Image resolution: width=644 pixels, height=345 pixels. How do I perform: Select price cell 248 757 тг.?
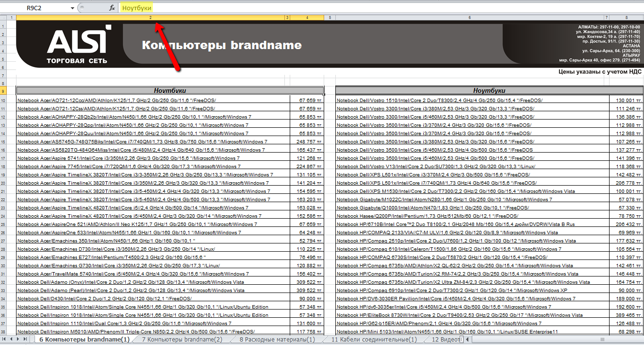307,141
